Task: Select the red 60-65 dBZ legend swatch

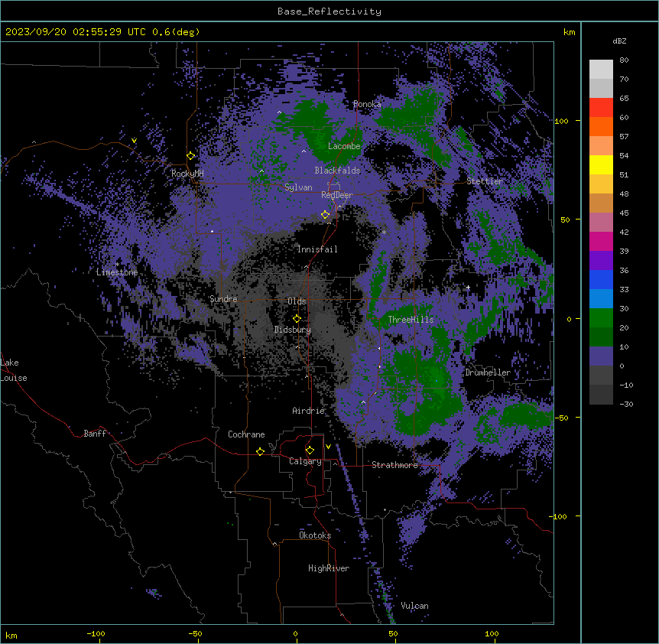Action: [601, 108]
